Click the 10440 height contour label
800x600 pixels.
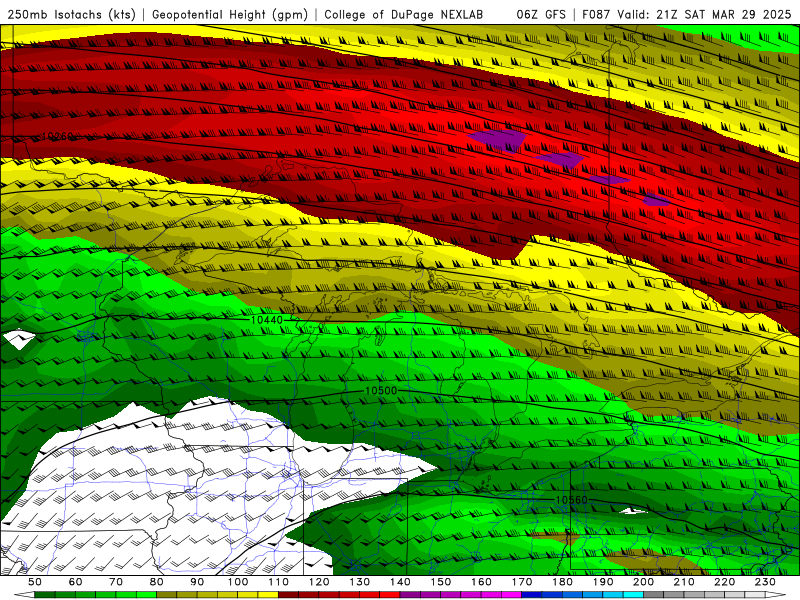[x=267, y=320]
